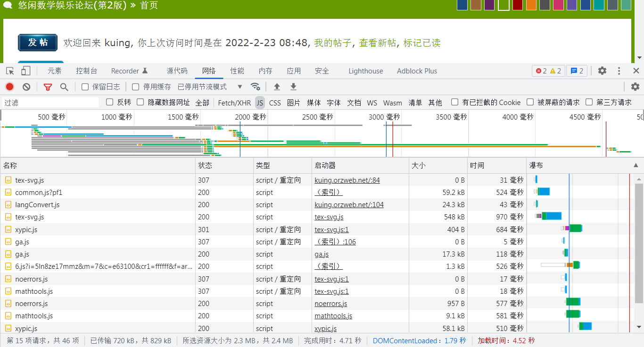Viewport: 644px width, 347px height.
Task: Sort by the 类型 column header
Action: (x=283, y=165)
